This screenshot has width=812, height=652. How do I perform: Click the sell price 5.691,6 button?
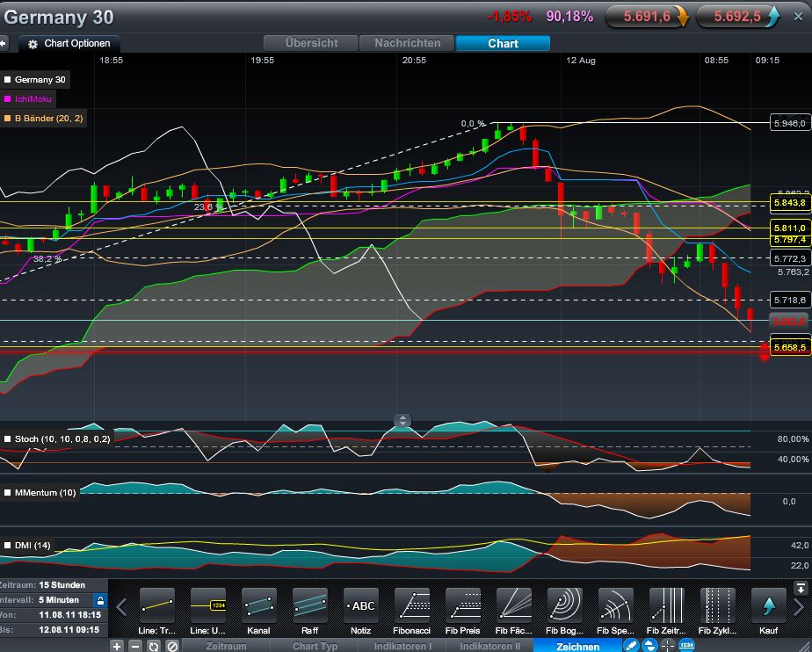coord(648,17)
